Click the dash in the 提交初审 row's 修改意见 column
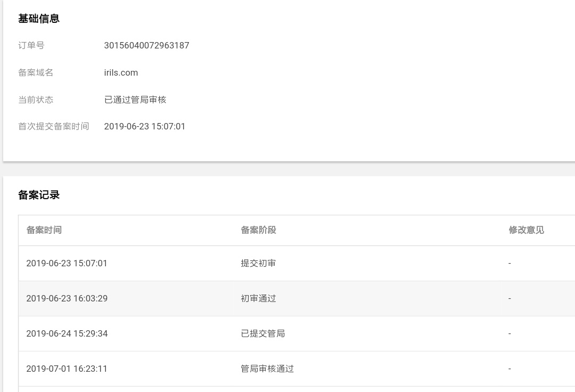Screen dimensions: 575x392 click(510, 263)
